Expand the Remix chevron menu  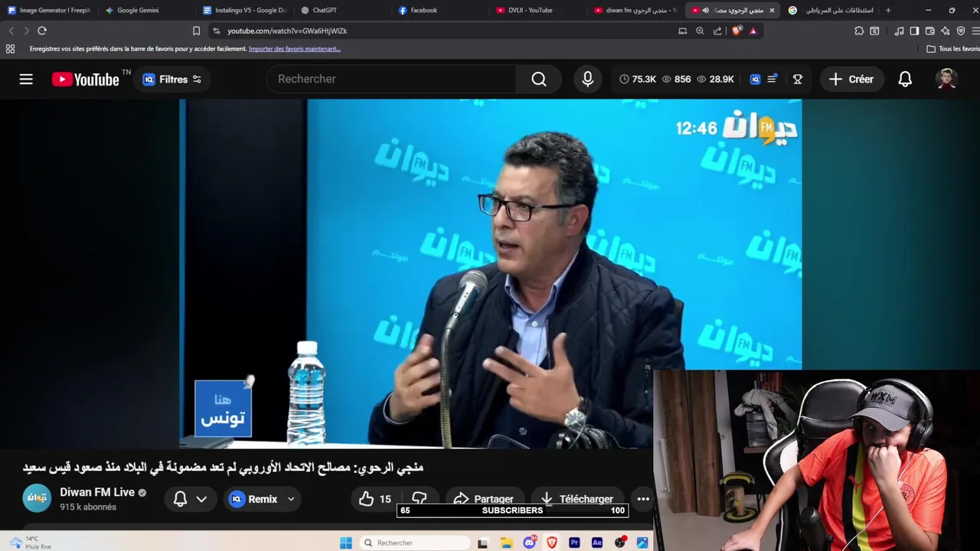(291, 499)
